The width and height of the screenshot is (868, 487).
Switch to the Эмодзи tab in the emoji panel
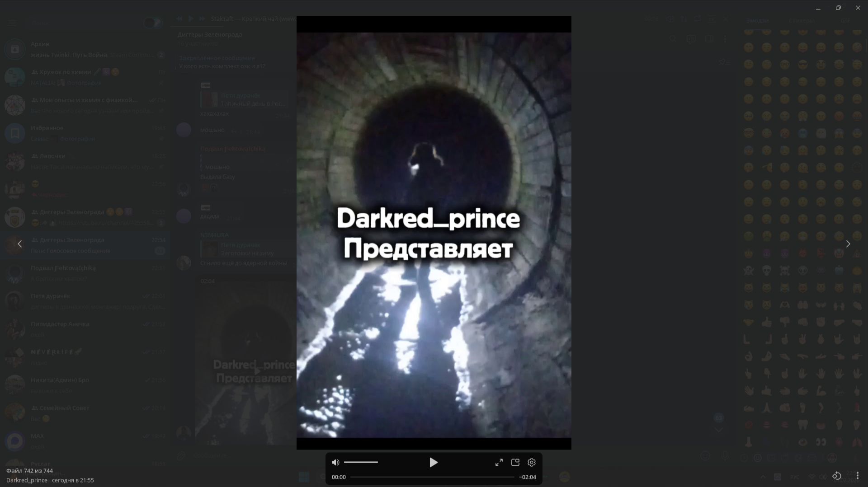pos(757,21)
